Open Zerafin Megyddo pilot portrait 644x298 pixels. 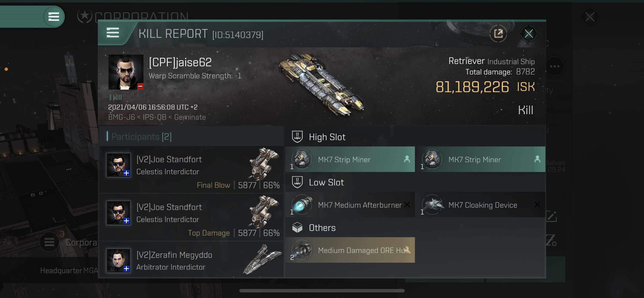tap(118, 260)
